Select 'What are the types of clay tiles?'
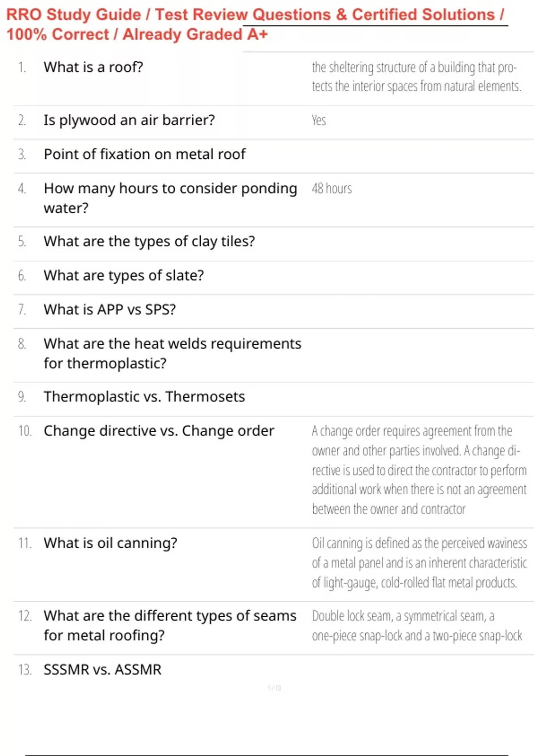Image resolution: width=534 pixels, height=756 pixels. pos(150,241)
